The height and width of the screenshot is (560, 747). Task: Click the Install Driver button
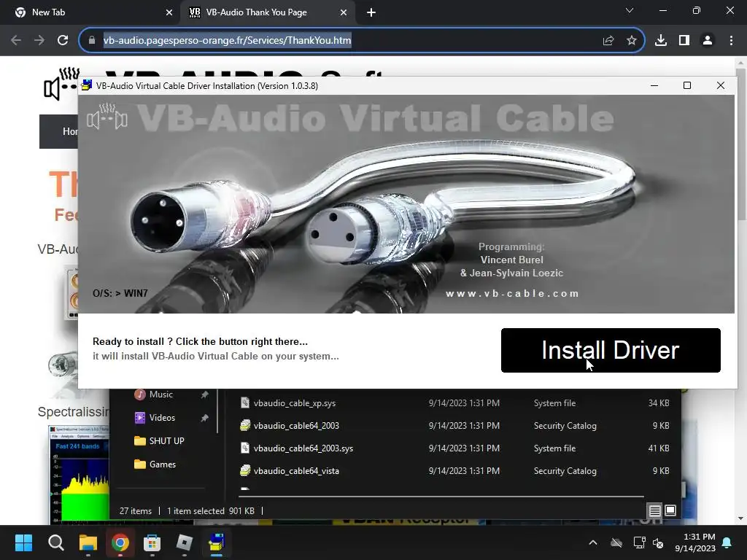coord(611,350)
